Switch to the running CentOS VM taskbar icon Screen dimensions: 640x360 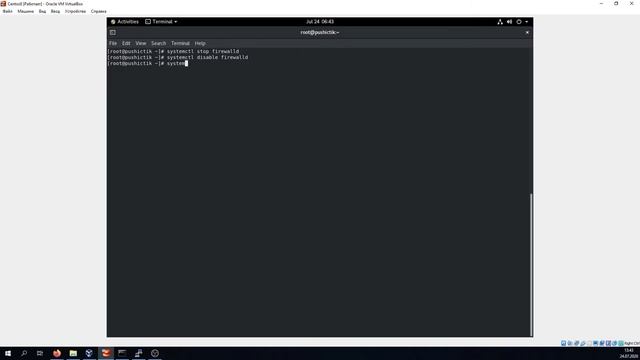click(x=106, y=353)
